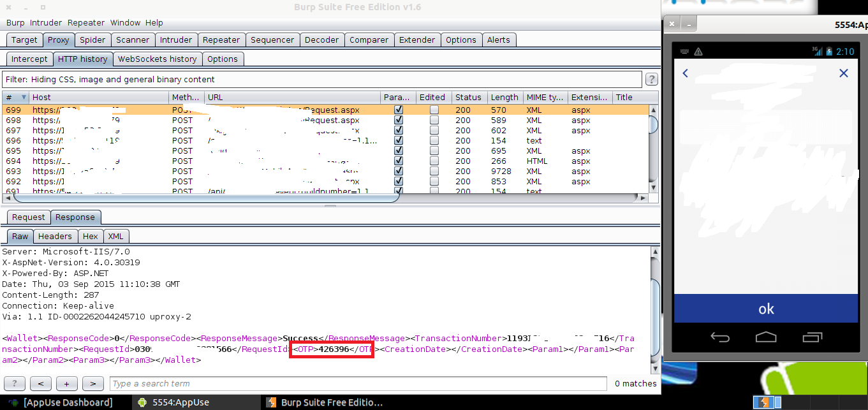The height and width of the screenshot is (410, 868).
Task: Open the main Options tab
Action: (461, 40)
